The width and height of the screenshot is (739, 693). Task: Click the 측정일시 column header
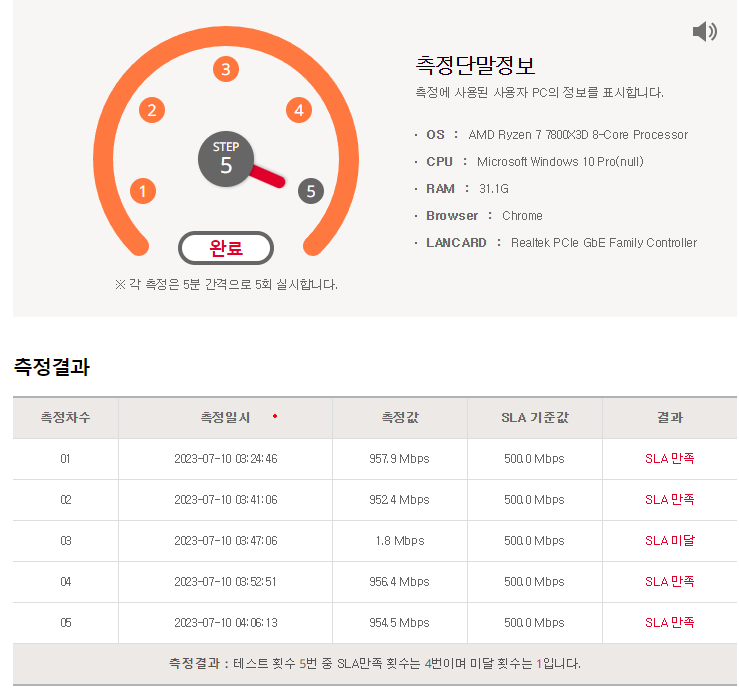[225, 418]
